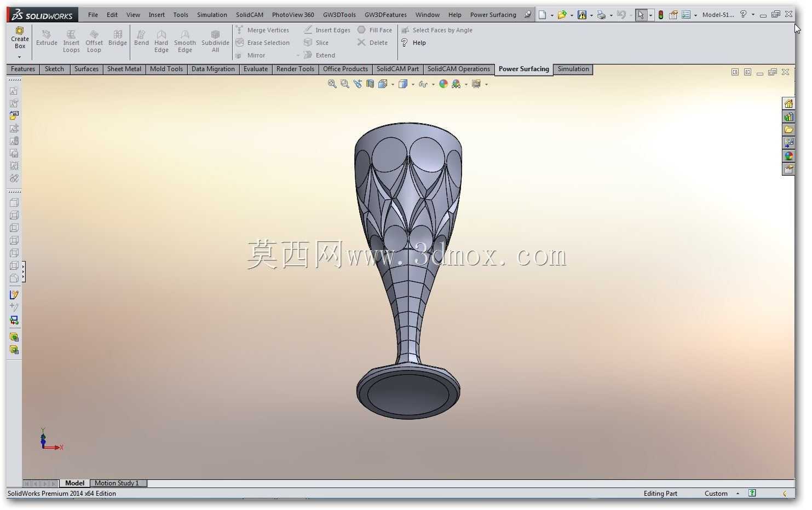Zoom to Fit in view toolbar

pos(332,84)
